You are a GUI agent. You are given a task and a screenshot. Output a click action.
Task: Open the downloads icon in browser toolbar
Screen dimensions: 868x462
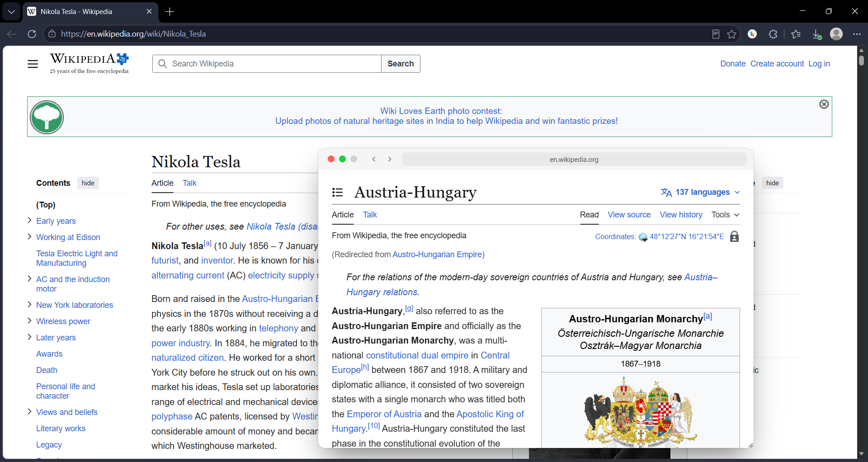click(x=816, y=34)
